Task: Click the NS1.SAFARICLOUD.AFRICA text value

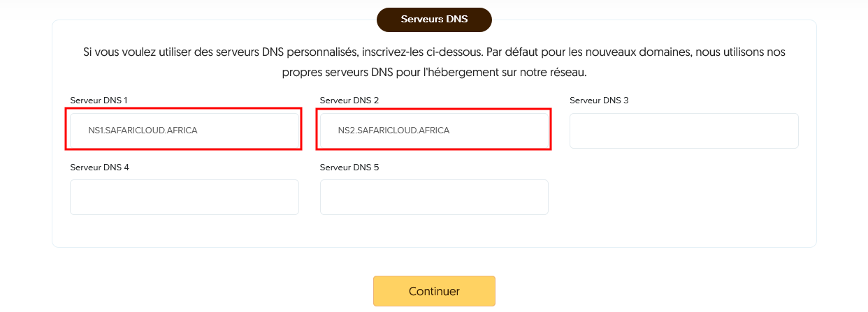Action: (143, 131)
